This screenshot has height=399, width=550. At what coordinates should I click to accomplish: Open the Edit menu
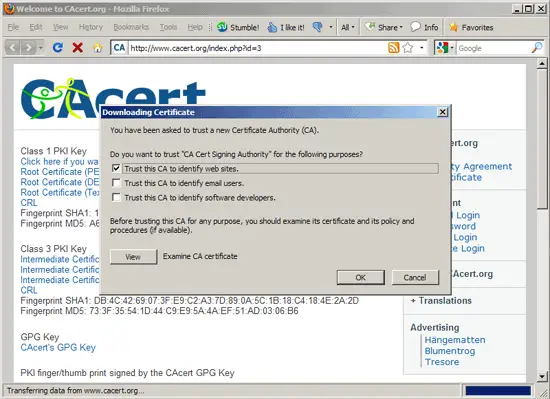(x=36, y=27)
